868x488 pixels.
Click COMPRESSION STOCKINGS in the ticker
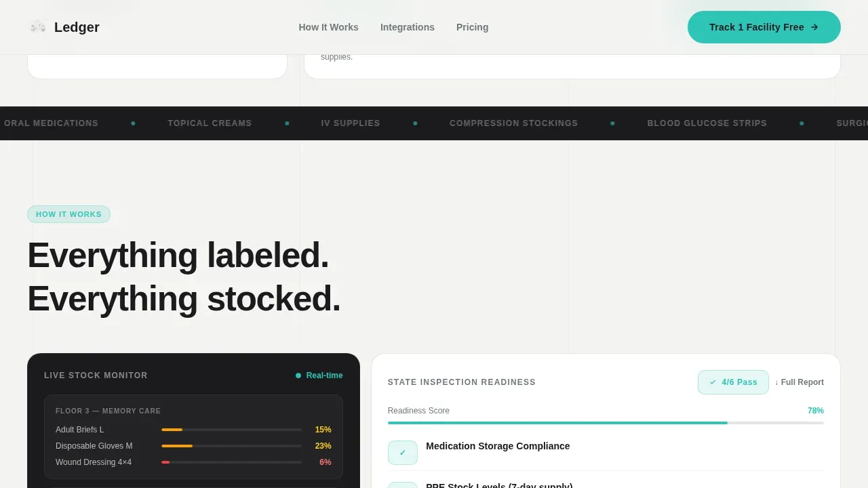click(x=513, y=123)
